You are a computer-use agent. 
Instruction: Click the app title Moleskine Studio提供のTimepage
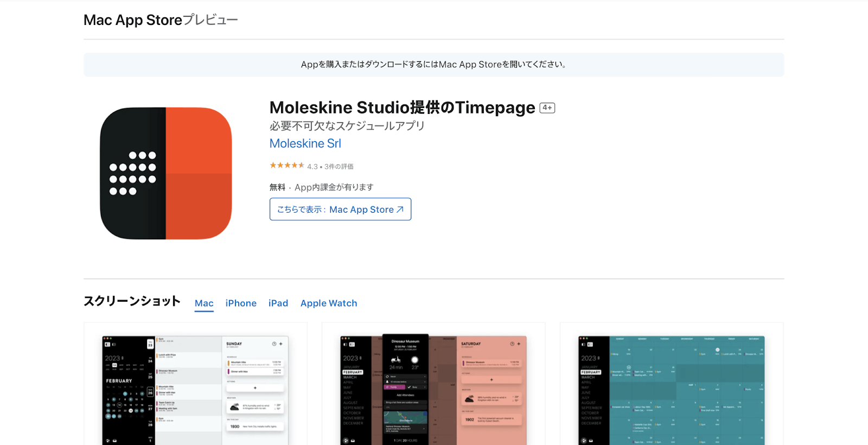click(403, 107)
